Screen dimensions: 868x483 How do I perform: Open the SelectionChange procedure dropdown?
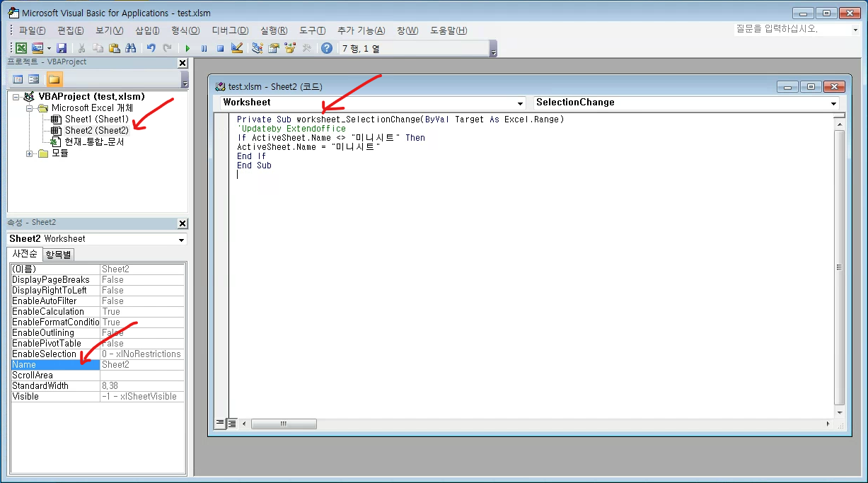pyautogui.click(x=833, y=103)
